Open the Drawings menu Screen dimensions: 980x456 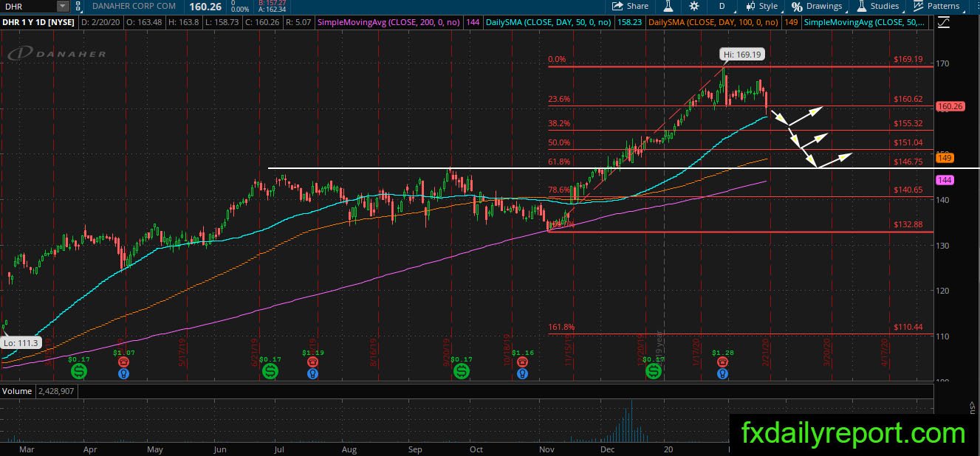point(816,6)
